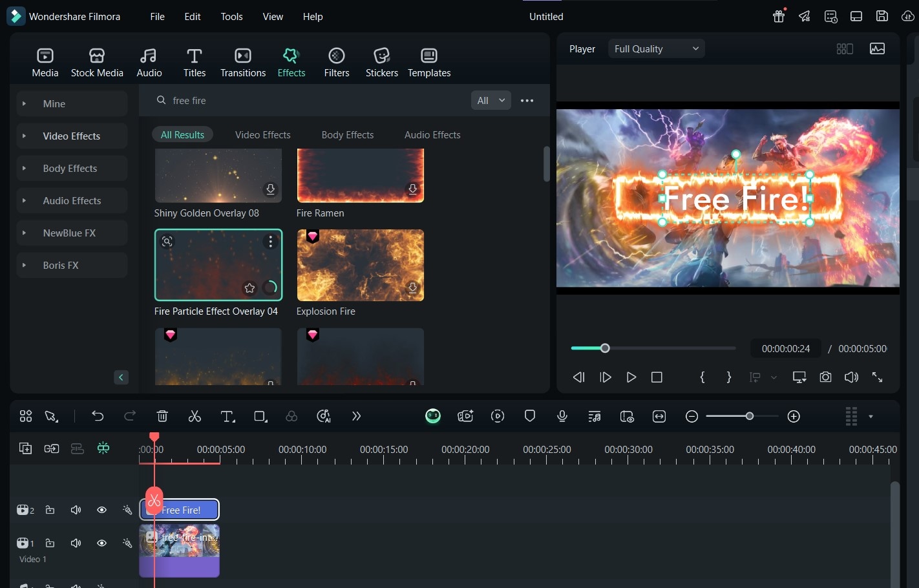Play the preview video
This screenshot has width=919, height=588.
point(631,377)
